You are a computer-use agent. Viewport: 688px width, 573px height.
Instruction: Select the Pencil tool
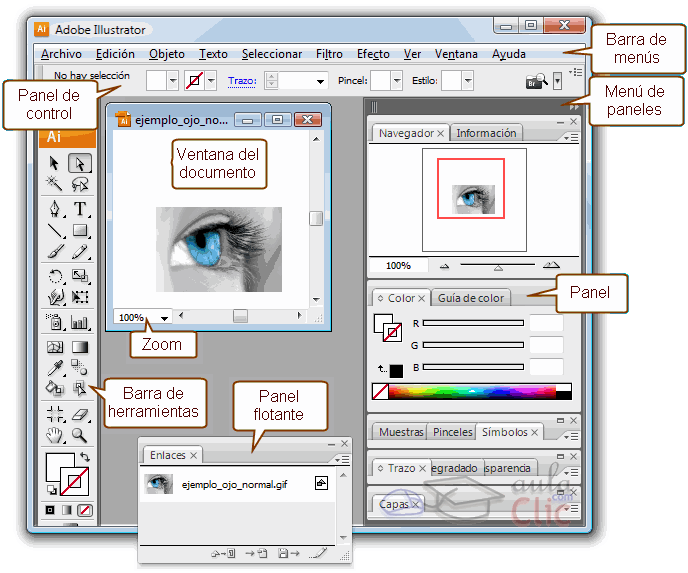point(80,252)
